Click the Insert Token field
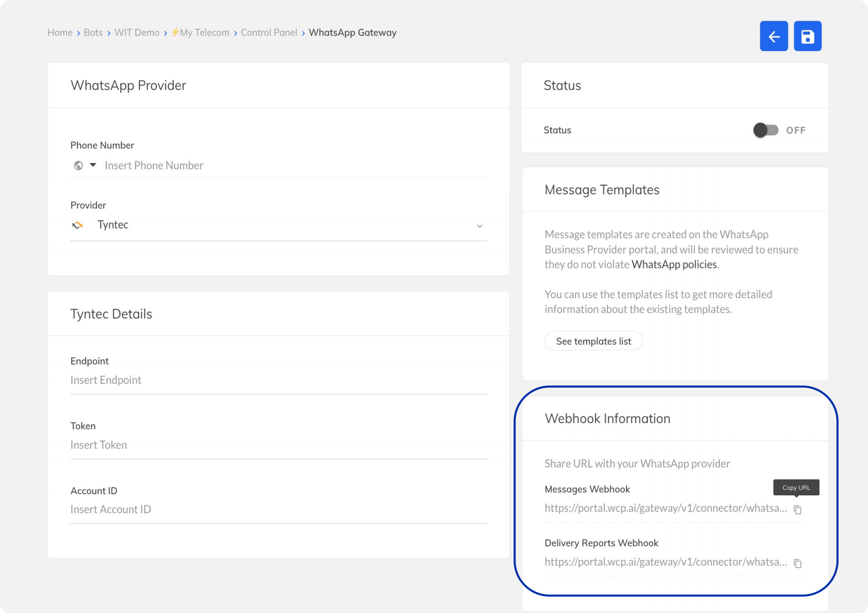 click(279, 445)
